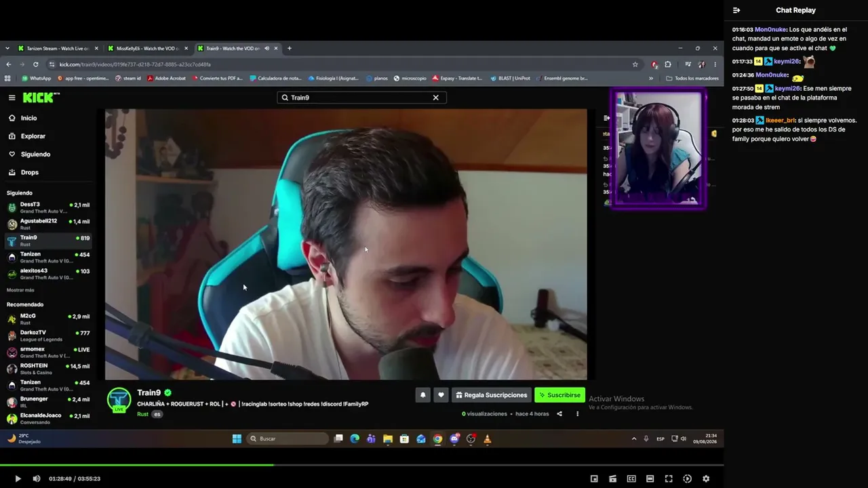Open srmomex recommended channel
This screenshot has height=488, width=868.
coord(47,352)
